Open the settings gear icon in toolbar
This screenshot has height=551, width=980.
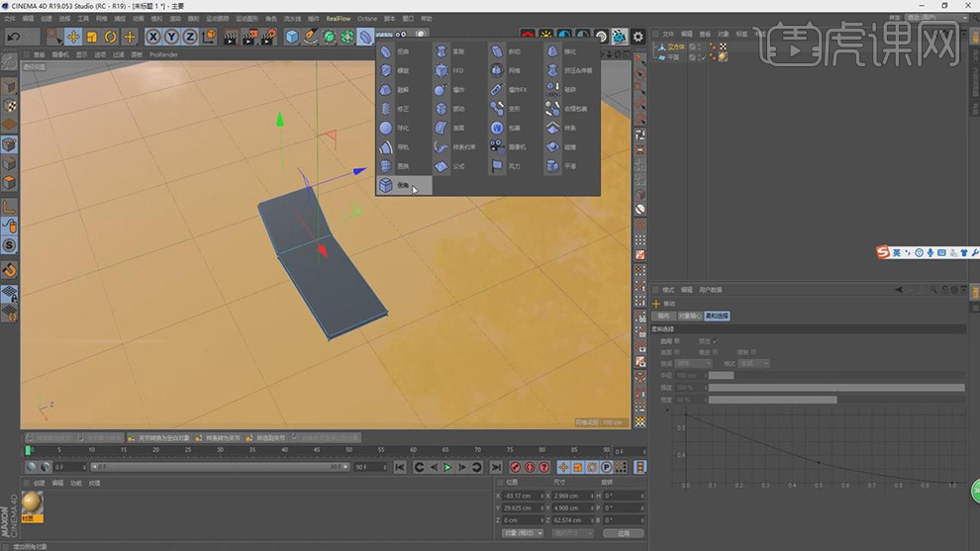point(637,37)
